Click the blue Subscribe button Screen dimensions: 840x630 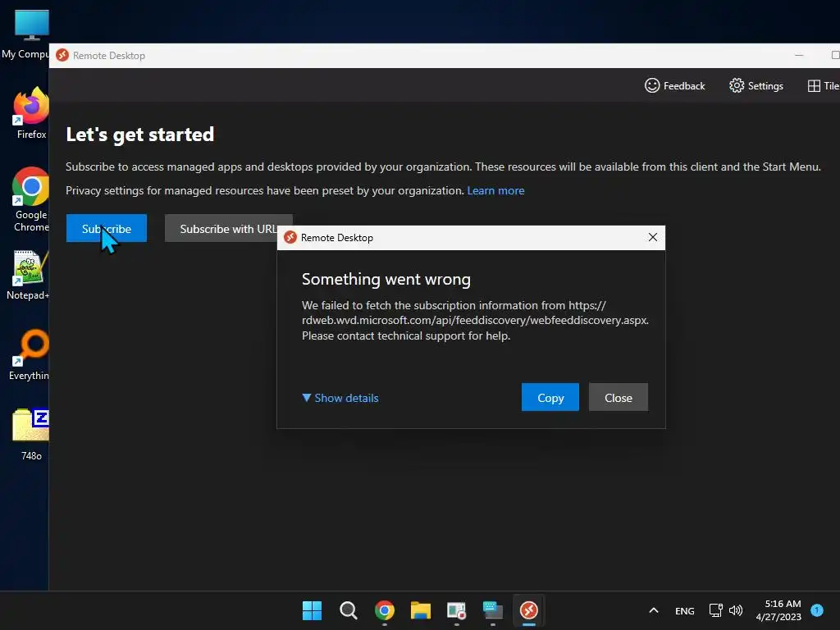(x=107, y=228)
